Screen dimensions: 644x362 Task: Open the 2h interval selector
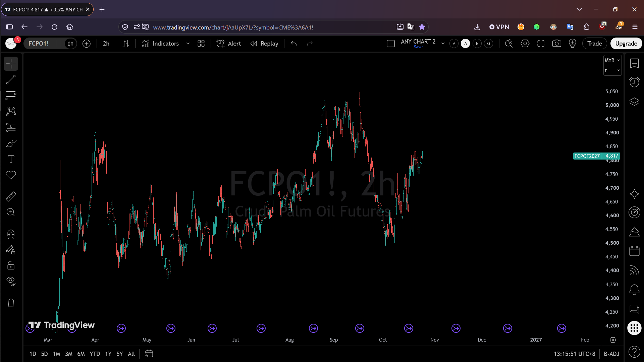106,44
